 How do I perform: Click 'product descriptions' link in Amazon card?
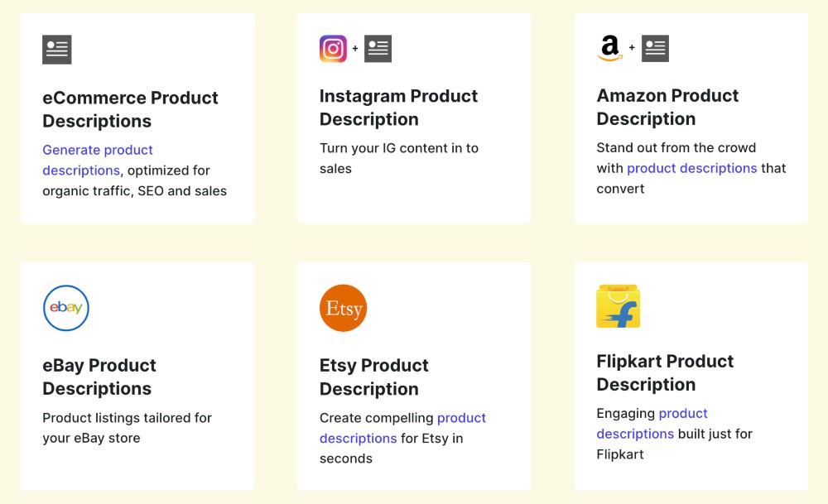coord(691,168)
